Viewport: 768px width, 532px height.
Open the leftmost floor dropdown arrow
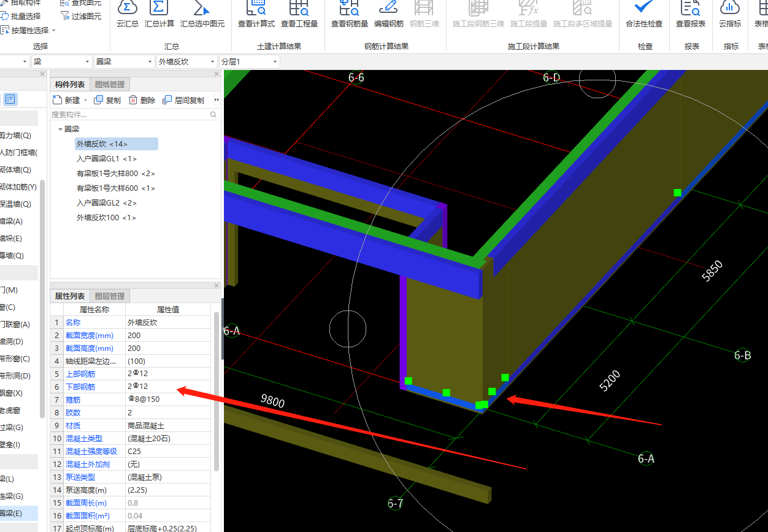tap(25, 61)
